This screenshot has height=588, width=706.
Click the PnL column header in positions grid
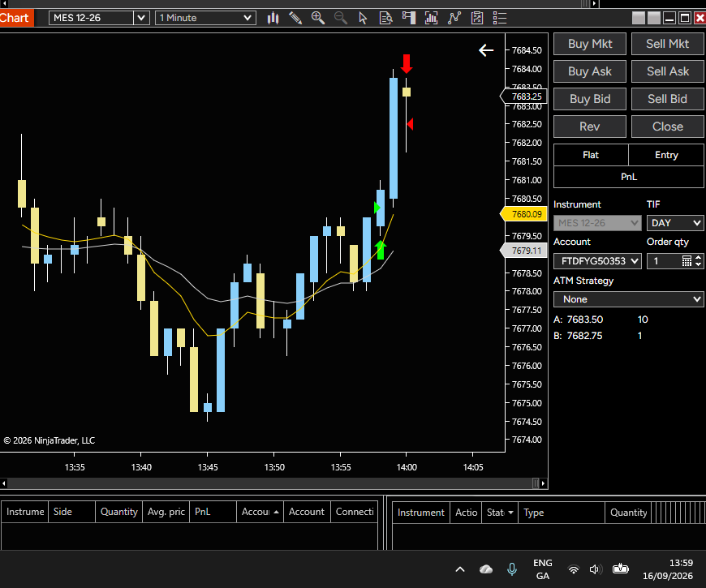coord(213,512)
